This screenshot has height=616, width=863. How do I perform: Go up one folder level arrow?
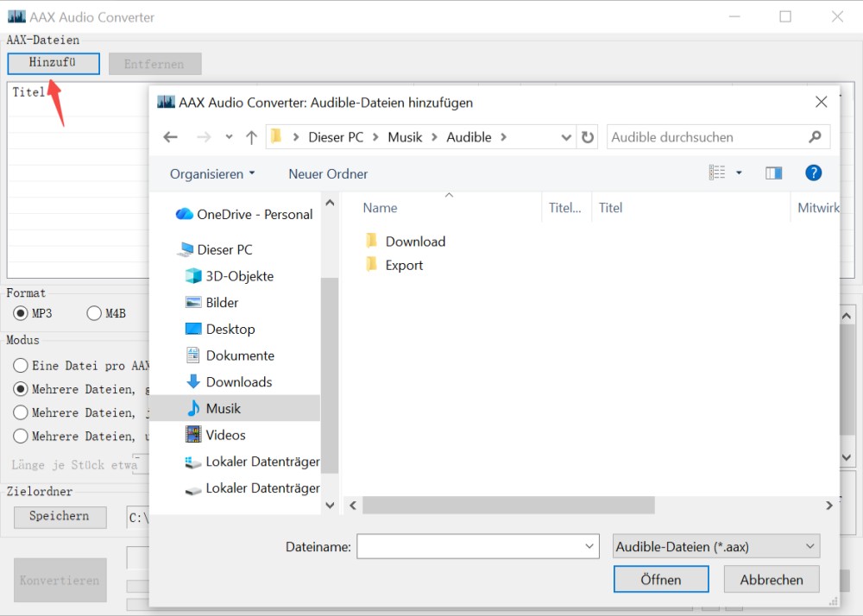(x=251, y=137)
